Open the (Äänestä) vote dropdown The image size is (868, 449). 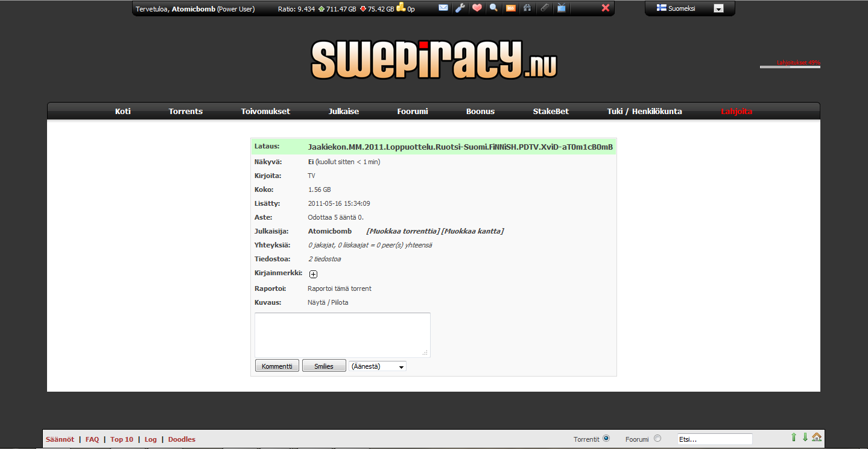pos(378,366)
